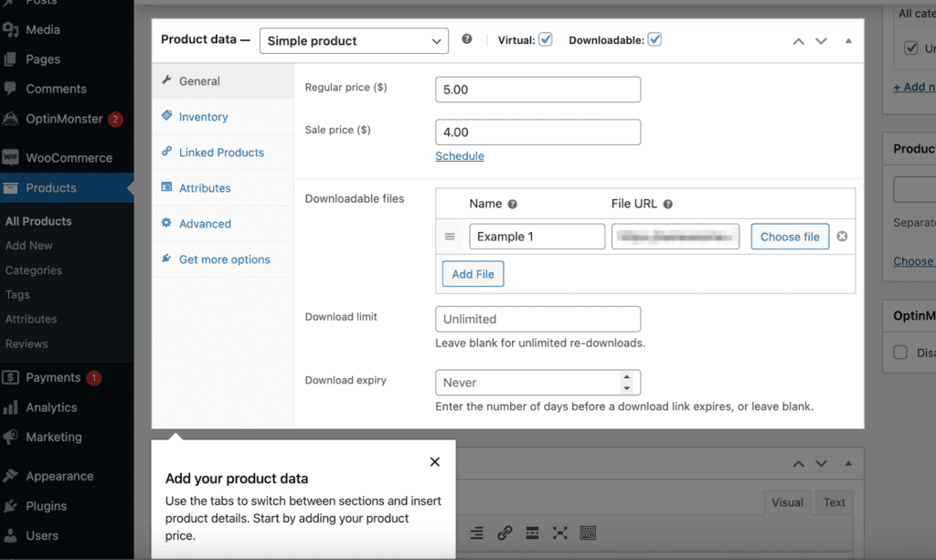Disable the Downloadable checkbox
The width and height of the screenshot is (936, 560).
coord(654,39)
